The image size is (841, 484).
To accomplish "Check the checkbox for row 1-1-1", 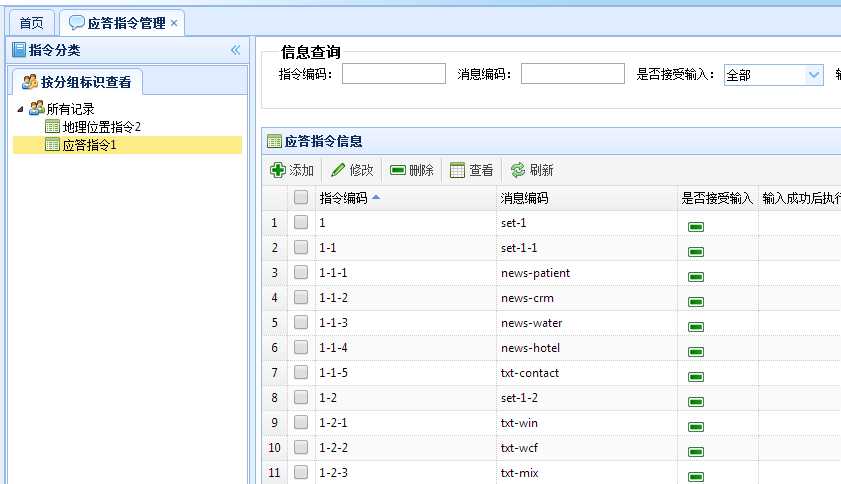I will click(301, 272).
